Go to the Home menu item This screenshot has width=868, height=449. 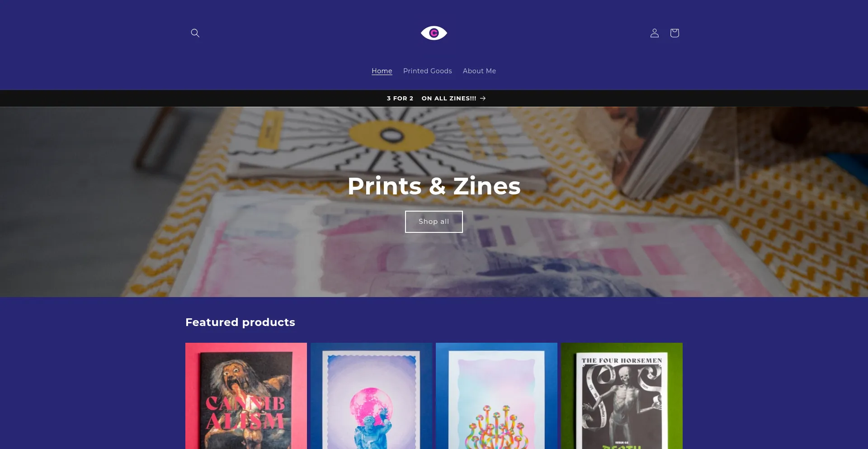pos(382,71)
